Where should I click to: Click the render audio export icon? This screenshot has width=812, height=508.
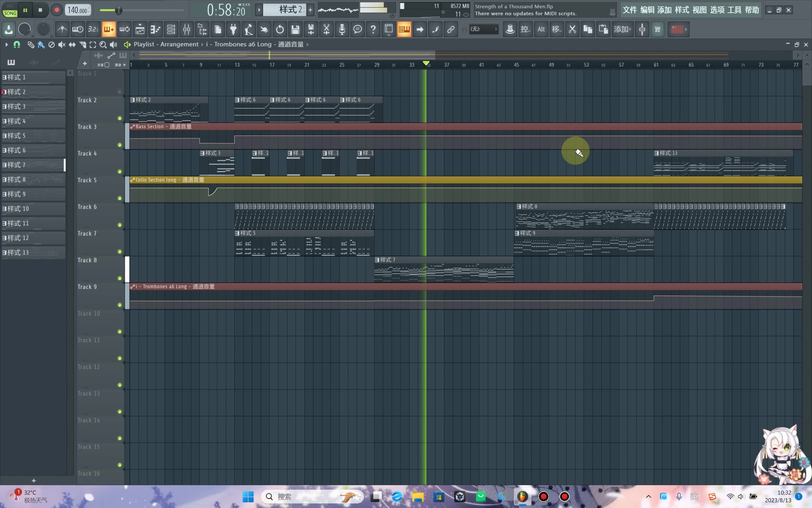tap(311, 29)
